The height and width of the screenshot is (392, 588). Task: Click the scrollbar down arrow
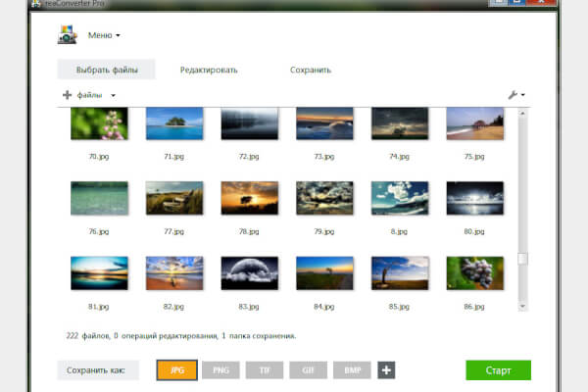pos(522,307)
